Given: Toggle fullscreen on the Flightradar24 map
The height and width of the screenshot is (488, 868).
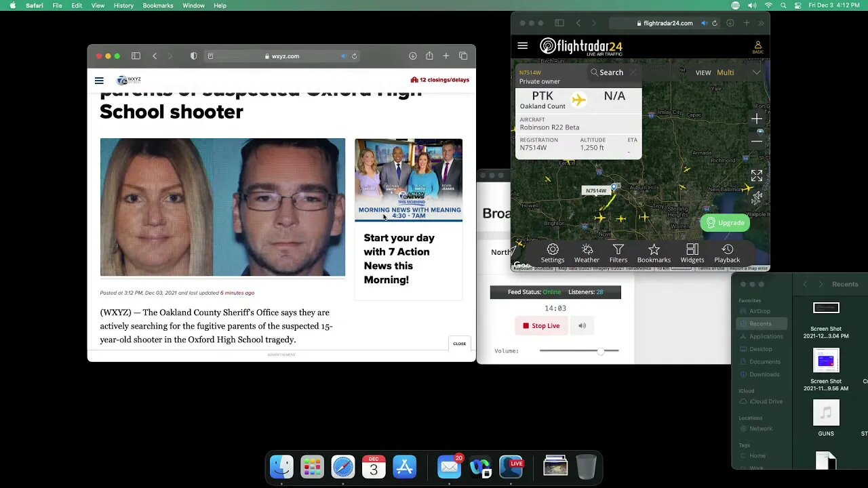Looking at the screenshot, I should pyautogui.click(x=757, y=176).
